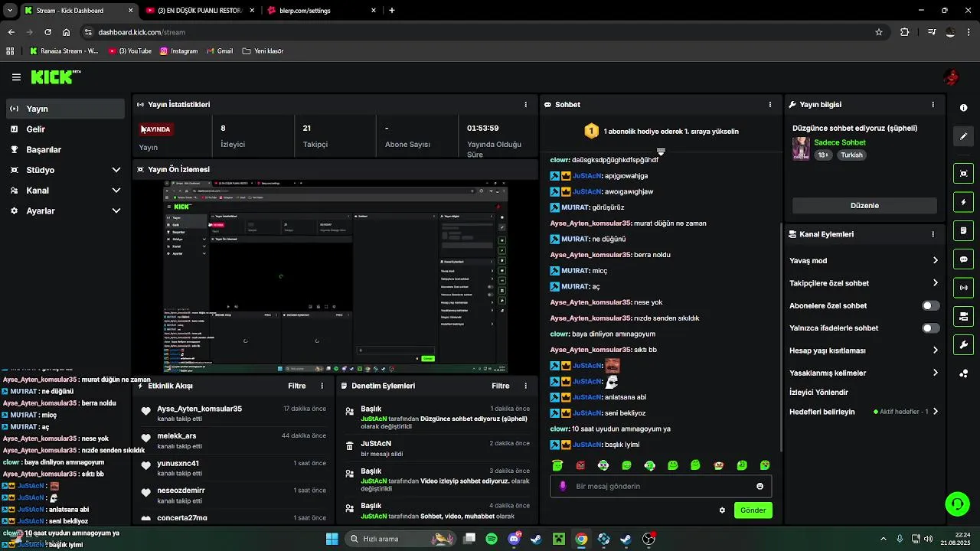Click the stream preview thumbnail
980x551 pixels.
335,276
